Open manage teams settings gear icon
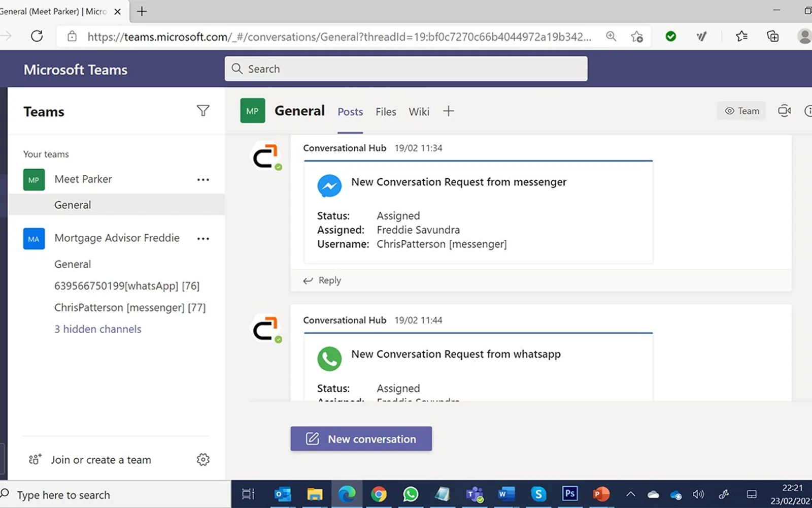 pos(203,460)
